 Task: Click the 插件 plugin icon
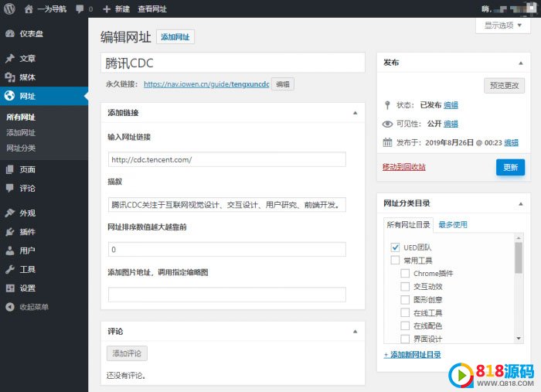(10, 232)
